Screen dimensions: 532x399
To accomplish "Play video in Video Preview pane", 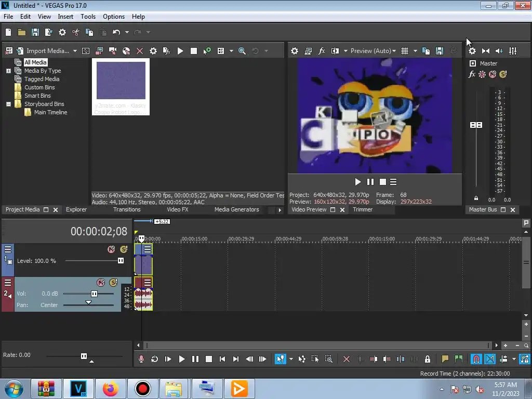I will tap(357, 182).
